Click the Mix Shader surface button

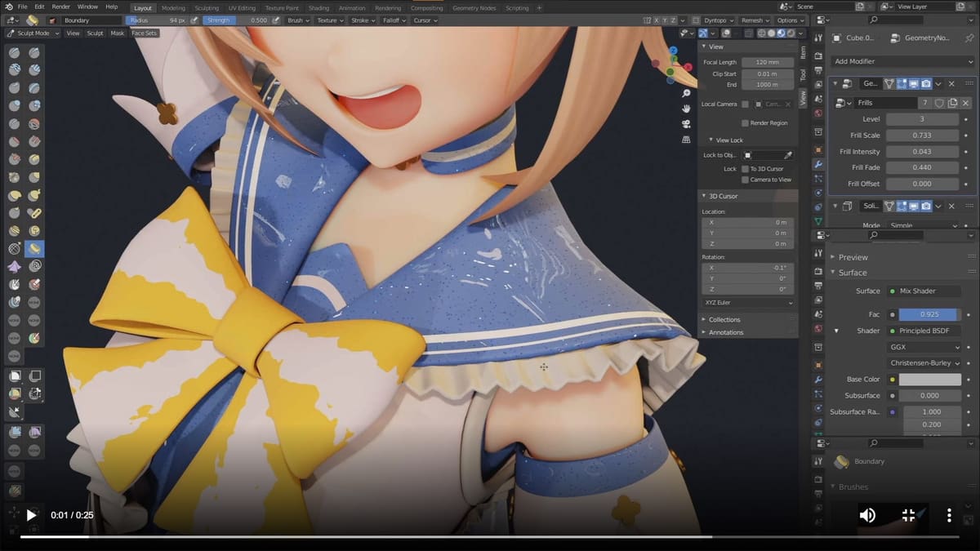924,291
